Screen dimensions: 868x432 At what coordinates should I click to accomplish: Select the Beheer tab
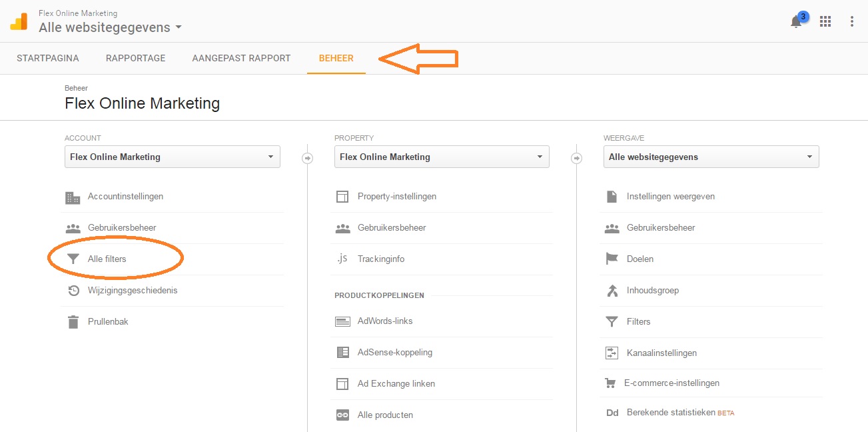coord(336,58)
